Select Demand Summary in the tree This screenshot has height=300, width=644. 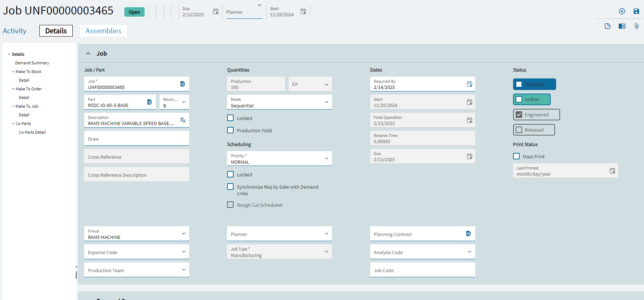[x=32, y=63]
